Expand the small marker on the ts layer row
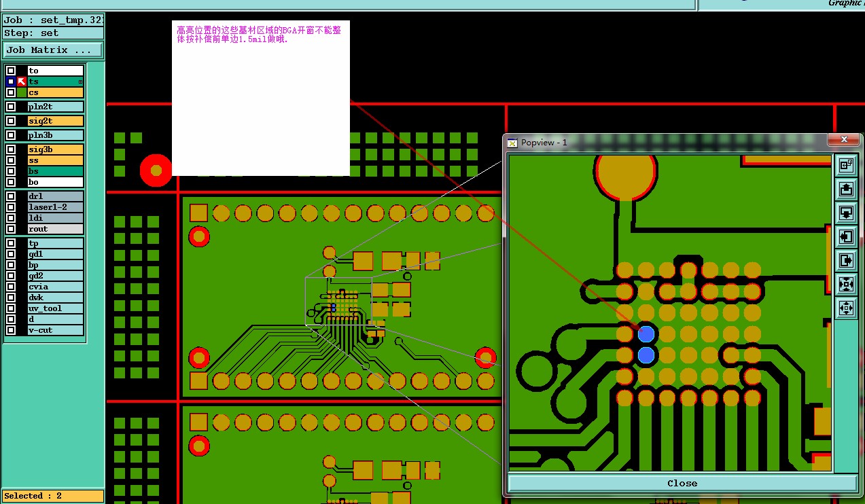Image resolution: width=865 pixels, height=504 pixels. point(80,82)
